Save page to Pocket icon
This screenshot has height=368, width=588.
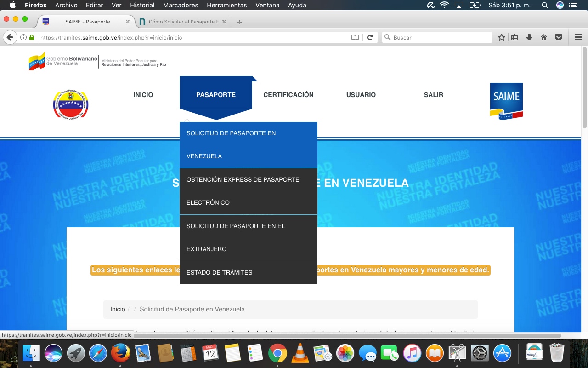(559, 37)
